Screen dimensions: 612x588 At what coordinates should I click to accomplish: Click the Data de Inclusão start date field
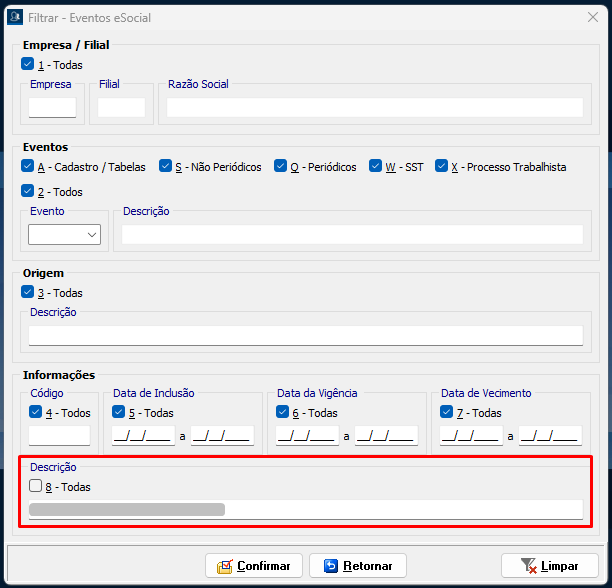(143, 436)
